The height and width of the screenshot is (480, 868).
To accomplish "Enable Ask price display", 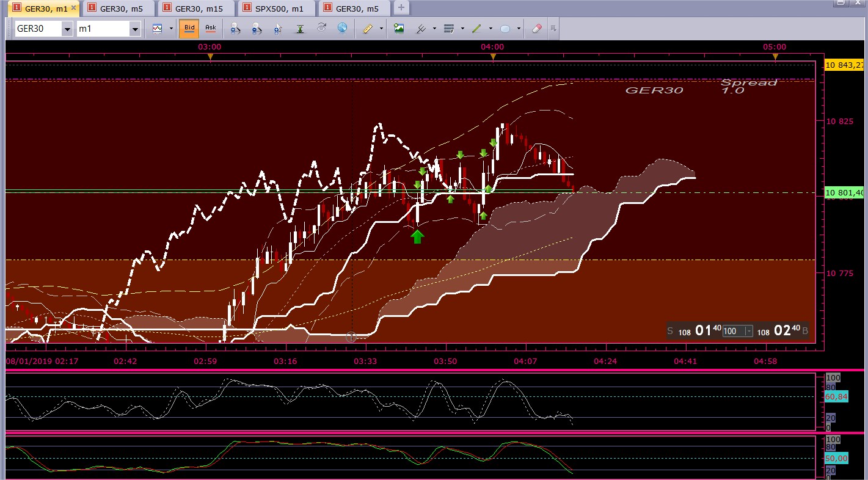I will [x=210, y=28].
